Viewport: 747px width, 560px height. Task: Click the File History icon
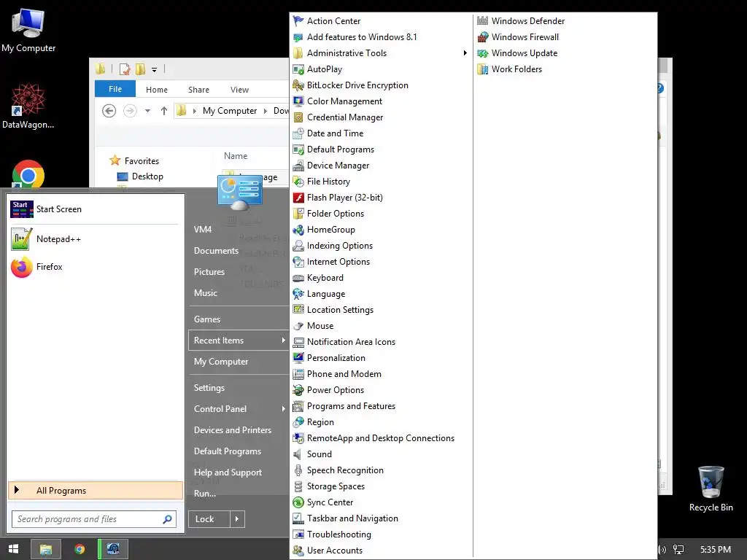(x=298, y=182)
